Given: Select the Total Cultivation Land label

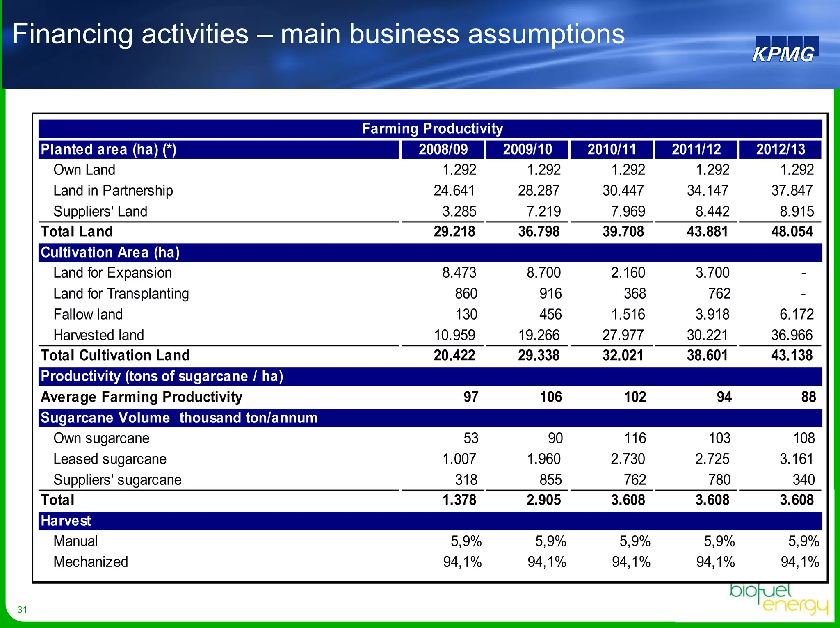Looking at the screenshot, I should point(115,355).
